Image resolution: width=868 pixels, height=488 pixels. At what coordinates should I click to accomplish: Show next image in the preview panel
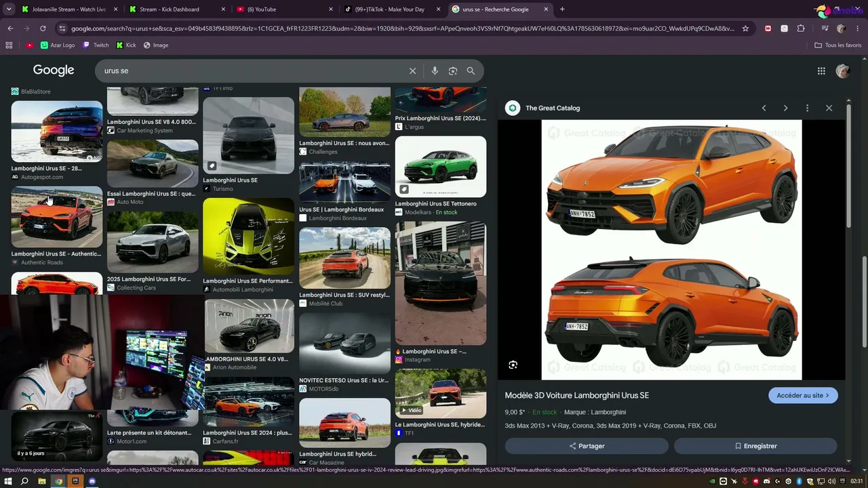click(785, 108)
